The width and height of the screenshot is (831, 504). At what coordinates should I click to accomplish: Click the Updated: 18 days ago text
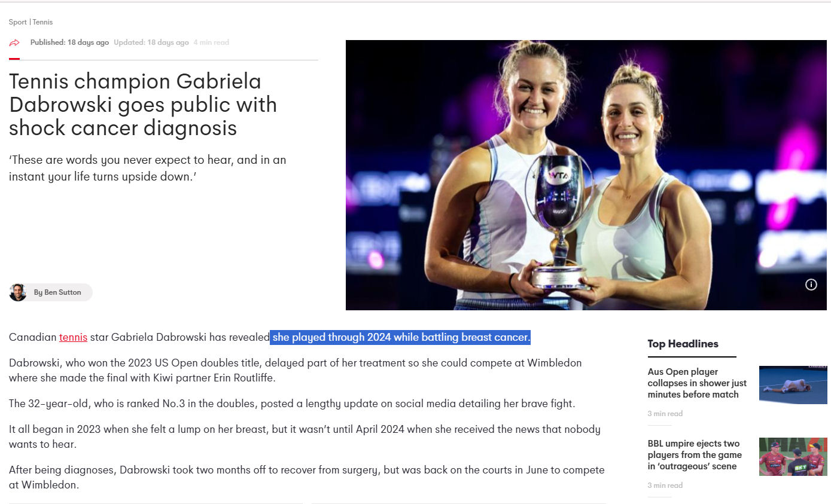pyautogui.click(x=151, y=42)
